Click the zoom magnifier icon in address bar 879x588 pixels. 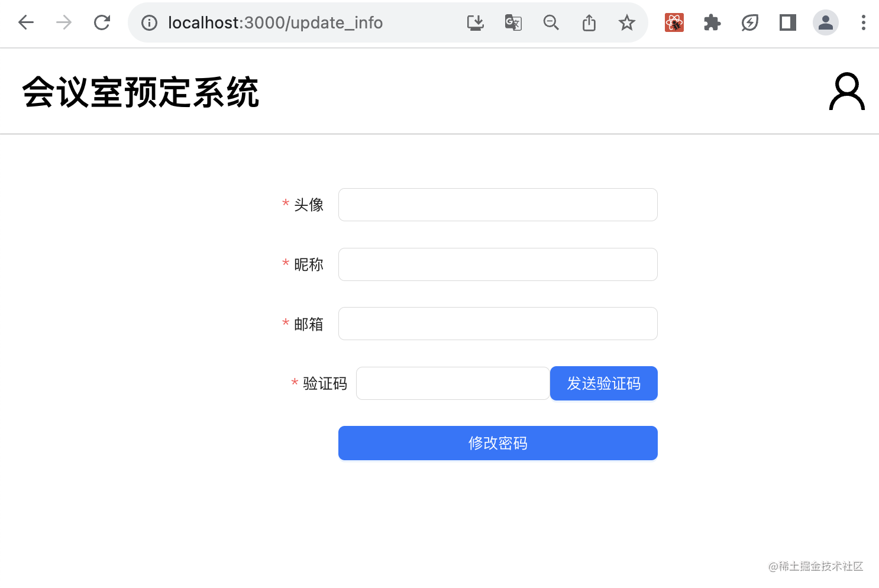click(x=551, y=22)
